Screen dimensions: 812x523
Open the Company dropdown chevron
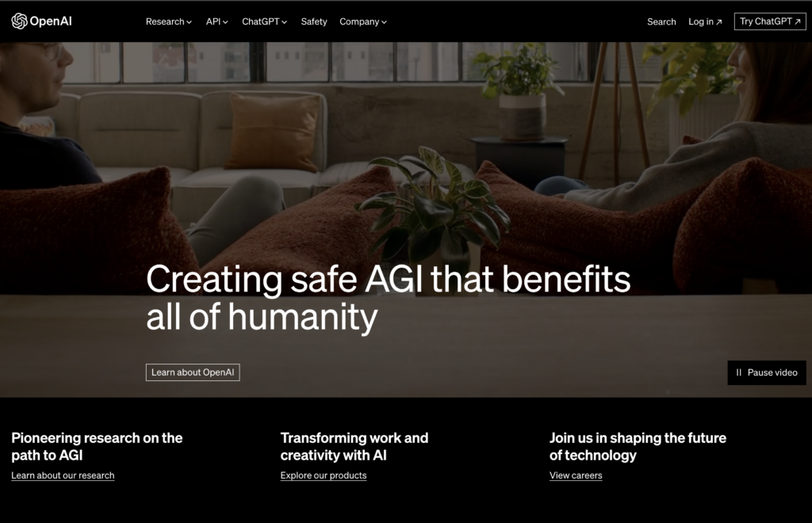(385, 22)
